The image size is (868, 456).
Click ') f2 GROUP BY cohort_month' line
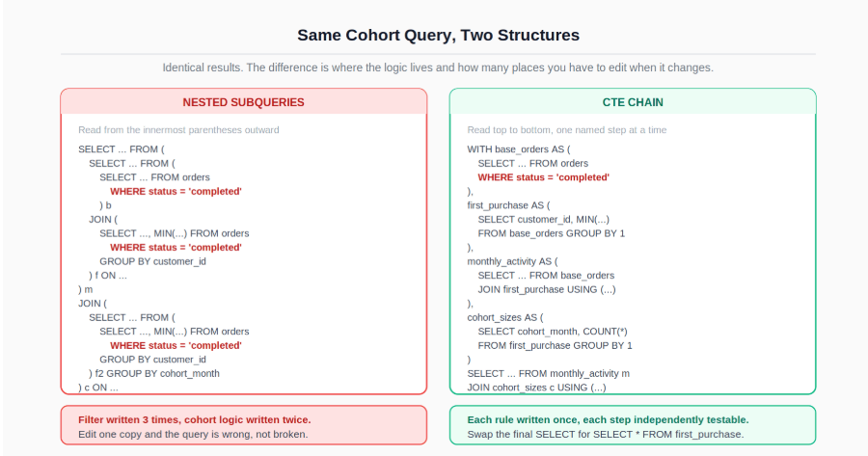[x=154, y=373]
